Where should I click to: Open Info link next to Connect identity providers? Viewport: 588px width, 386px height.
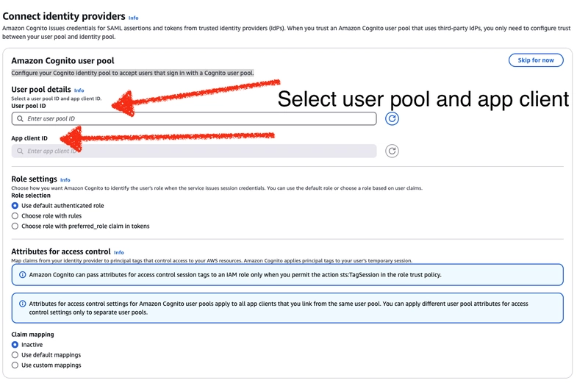[x=134, y=18]
